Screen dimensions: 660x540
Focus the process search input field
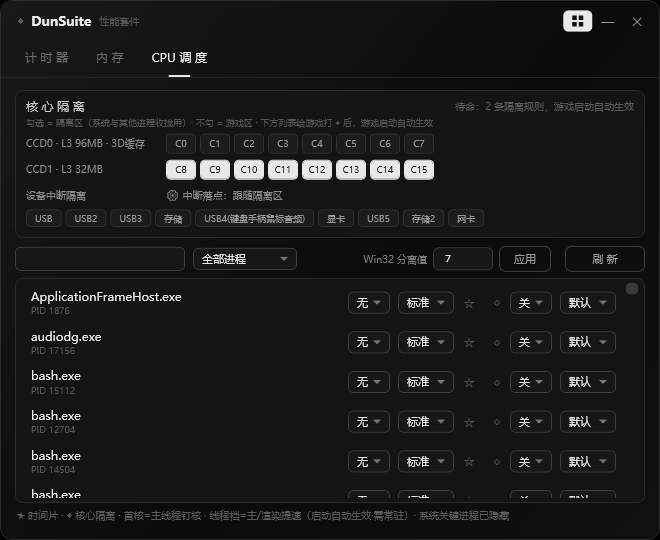coord(100,259)
